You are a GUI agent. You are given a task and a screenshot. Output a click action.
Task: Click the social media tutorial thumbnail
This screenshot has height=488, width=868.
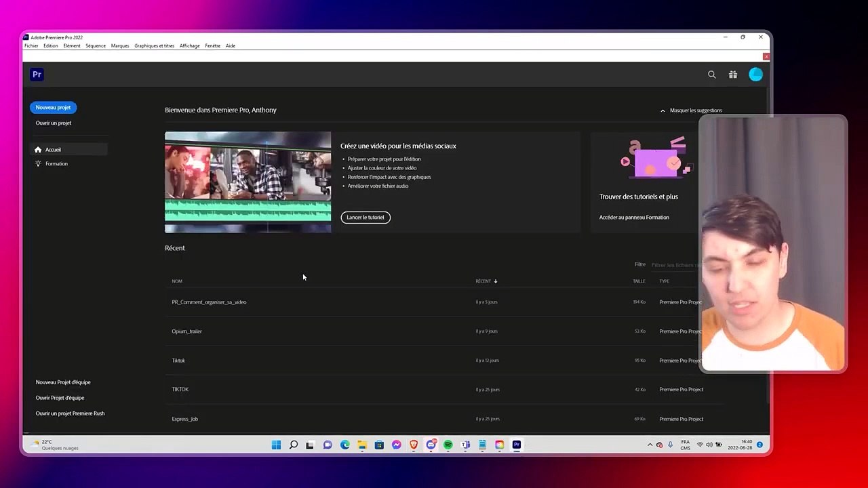[x=248, y=182]
